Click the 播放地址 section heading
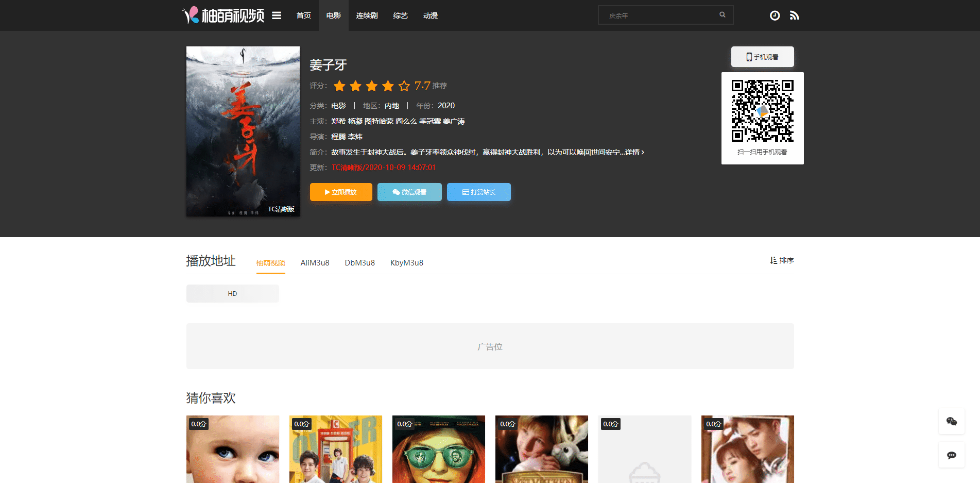This screenshot has height=483, width=980. coord(211,261)
